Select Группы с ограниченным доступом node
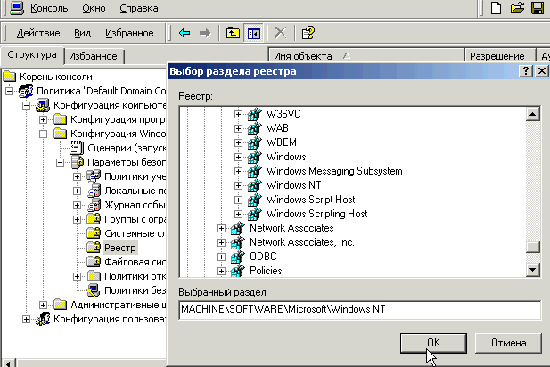The width and height of the screenshot is (550, 367). [x=135, y=219]
